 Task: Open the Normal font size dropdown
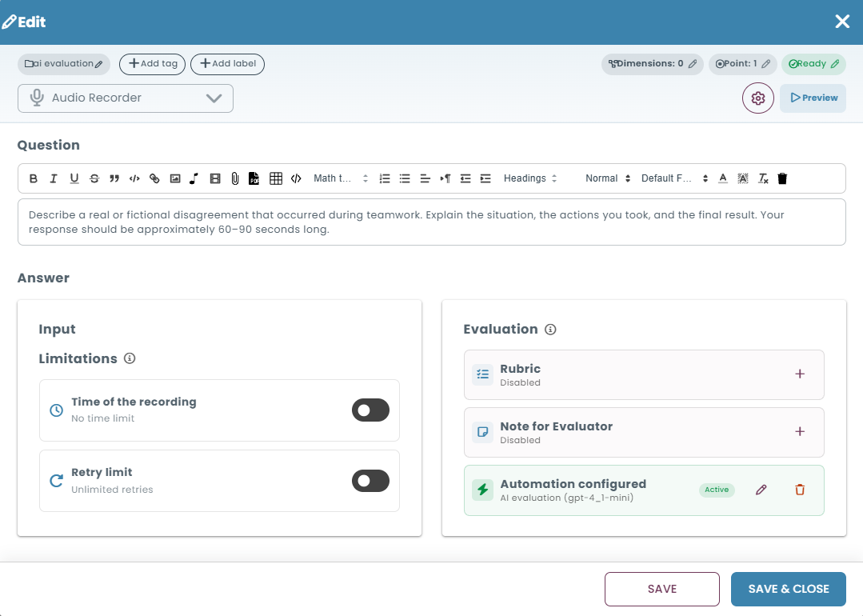coord(608,178)
